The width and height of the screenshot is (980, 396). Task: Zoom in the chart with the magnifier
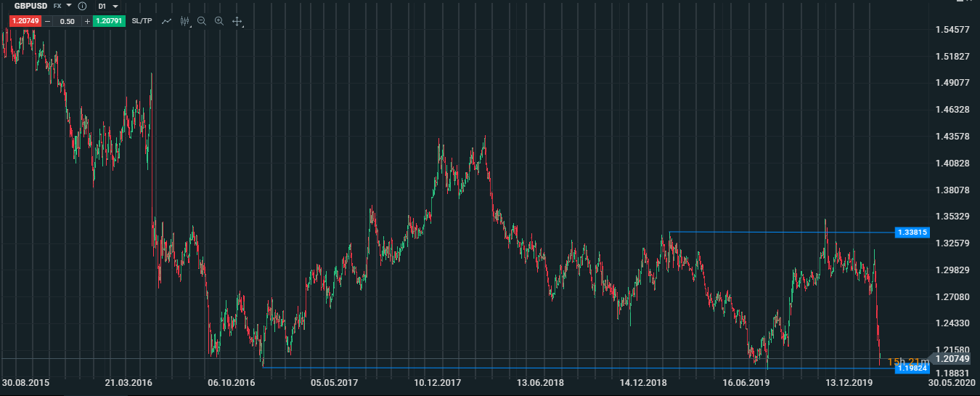(x=219, y=21)
